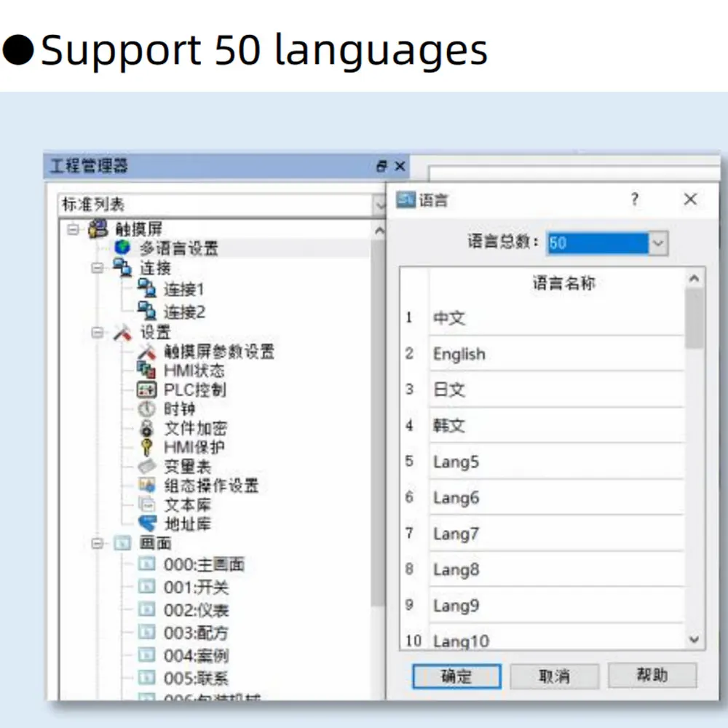Click the language list scrollbar down arrow

point(694,639)
